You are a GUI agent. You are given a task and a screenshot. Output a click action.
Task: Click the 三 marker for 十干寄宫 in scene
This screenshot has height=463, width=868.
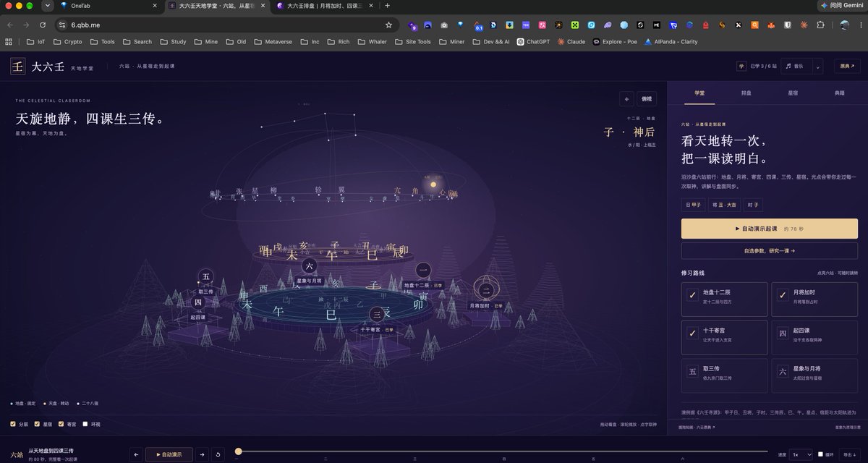click(376, 314)
